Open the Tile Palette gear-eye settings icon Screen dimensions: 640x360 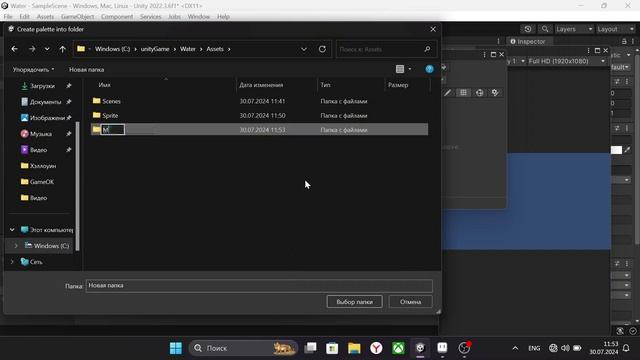point(495,93)
